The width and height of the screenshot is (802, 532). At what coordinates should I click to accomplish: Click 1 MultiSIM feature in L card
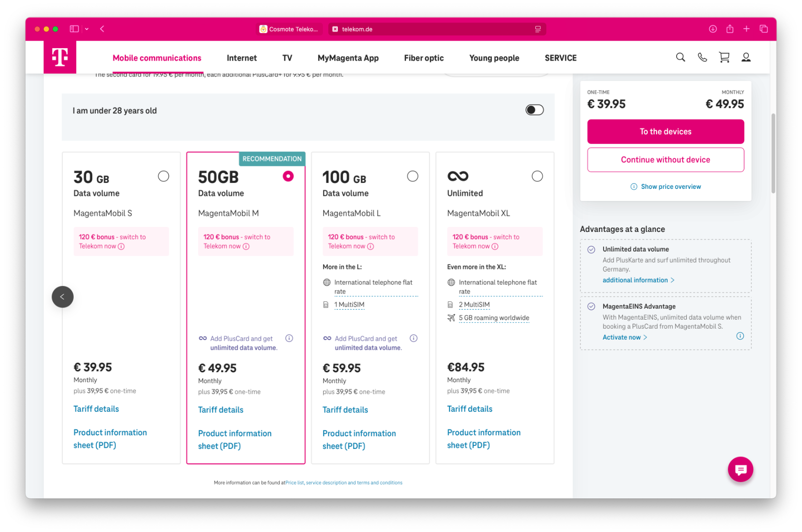[349, 305]
